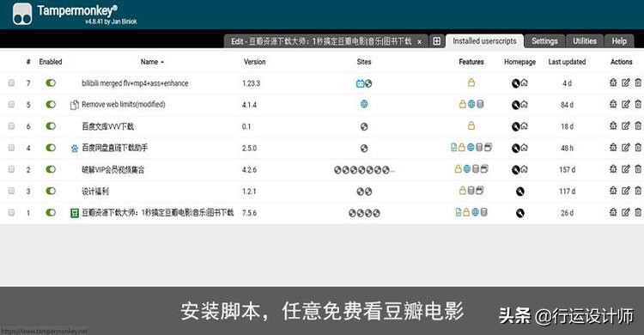Open Remove web limits(modified) script
The image size is (644, 335).
click(x=123, y=105)
